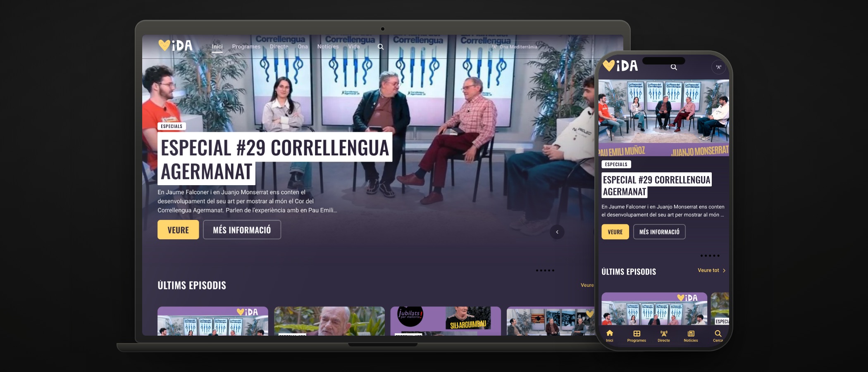Open the first episode card on the phone
This screenshot has width=868, height=372.
654,309
